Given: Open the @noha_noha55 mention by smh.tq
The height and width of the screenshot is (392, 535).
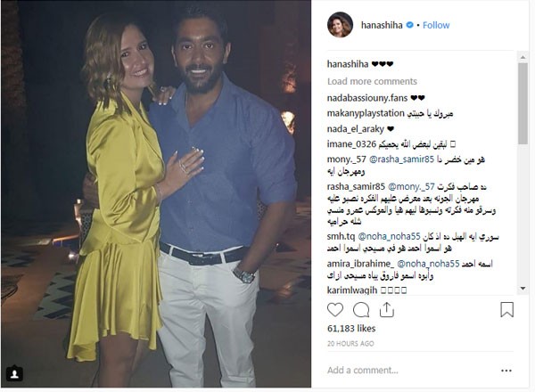Looking at the screenshot, I should point(389,236).
